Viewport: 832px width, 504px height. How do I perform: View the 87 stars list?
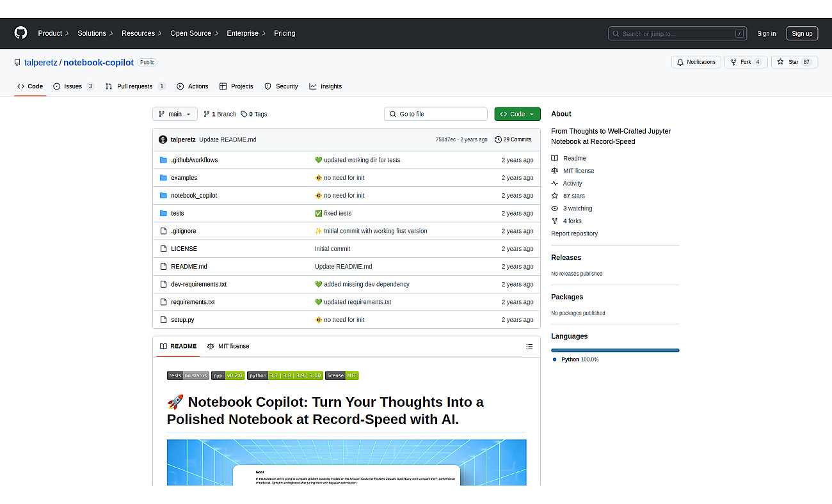click(568, 196)
